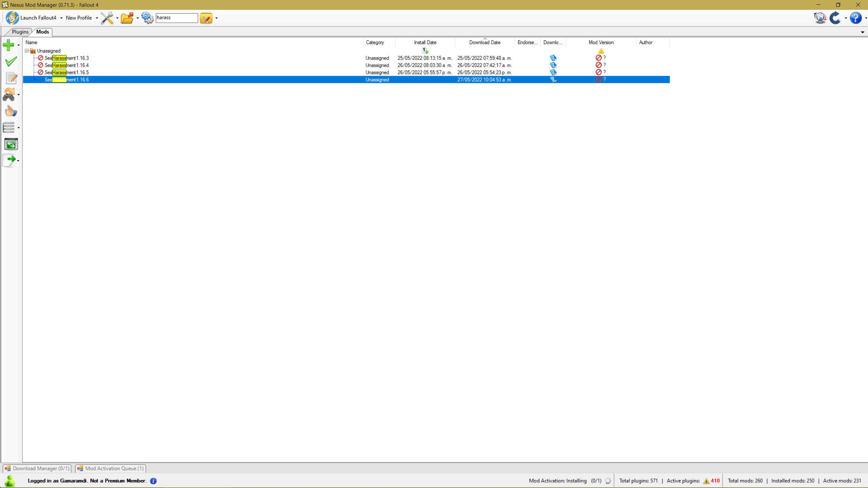Image resolution: width=868 pixels, height=488 pixels.
Task: Click the green user login status icon
Action: (10, 481)
